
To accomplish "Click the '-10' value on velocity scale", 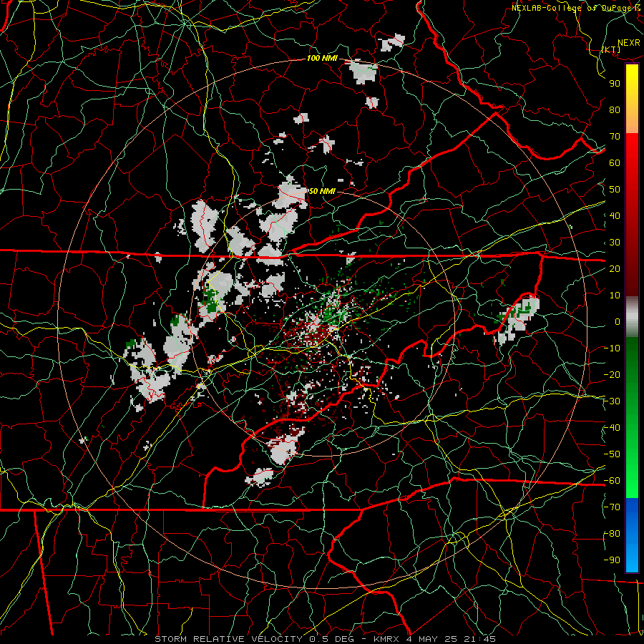I will (612, 348).
